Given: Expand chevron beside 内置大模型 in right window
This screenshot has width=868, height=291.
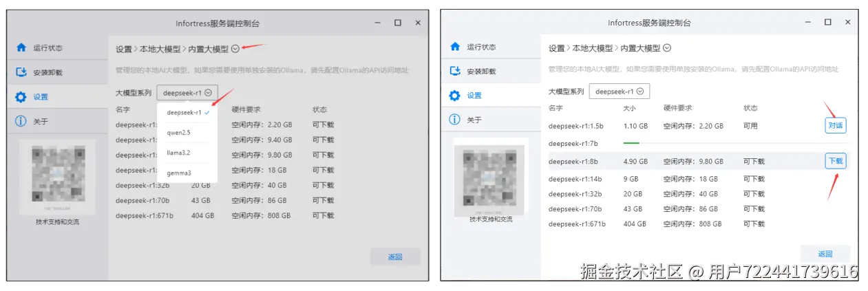Looking at the screenshot, I should click(667, 48).
